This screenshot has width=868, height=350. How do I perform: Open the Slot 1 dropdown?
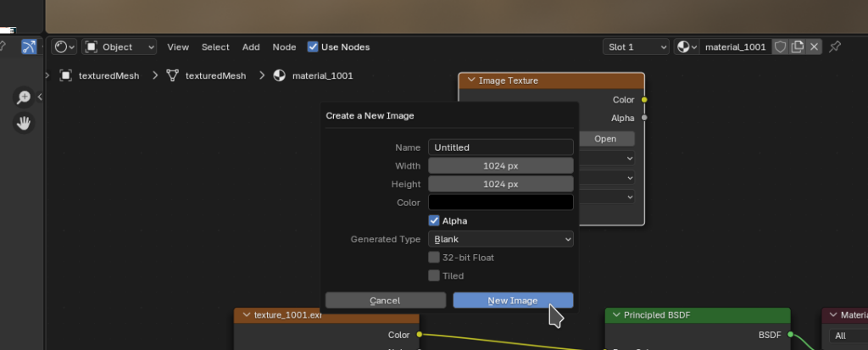point(636,47)
